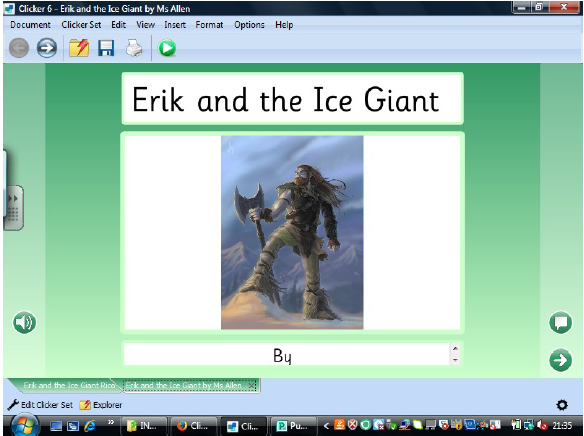Screen dimensions: 584x436
Task: Click into the By text field
Action: pyautogui.click(x=287, y=354)
